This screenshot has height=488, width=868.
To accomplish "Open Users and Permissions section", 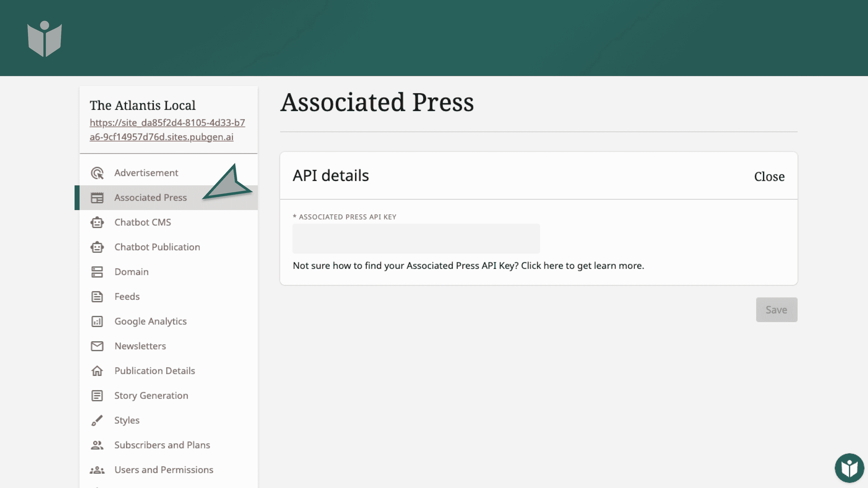I will (168, 470).
